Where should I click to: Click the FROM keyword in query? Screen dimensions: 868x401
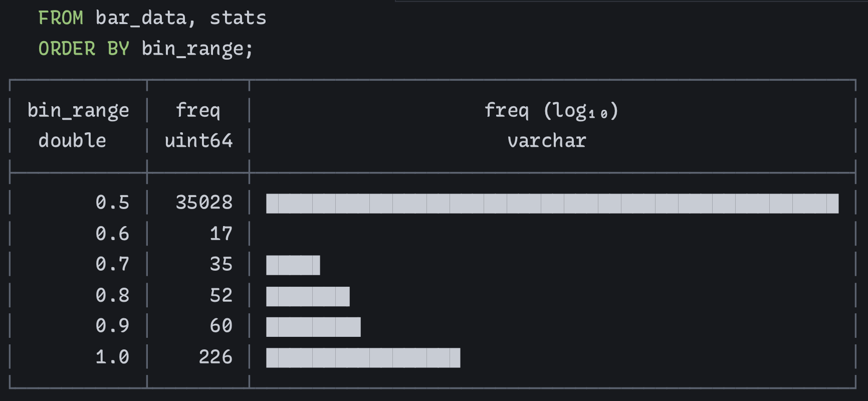click(61, 18)
